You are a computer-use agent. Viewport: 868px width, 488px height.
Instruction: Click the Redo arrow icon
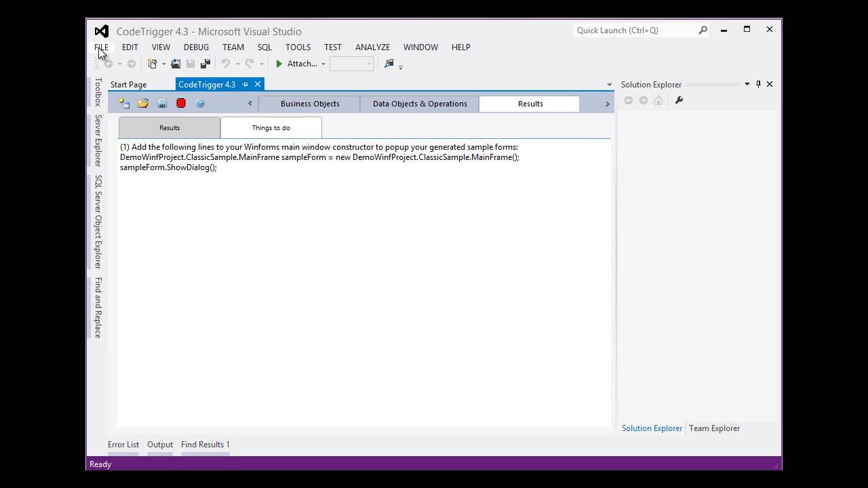(x=249, y=64)
